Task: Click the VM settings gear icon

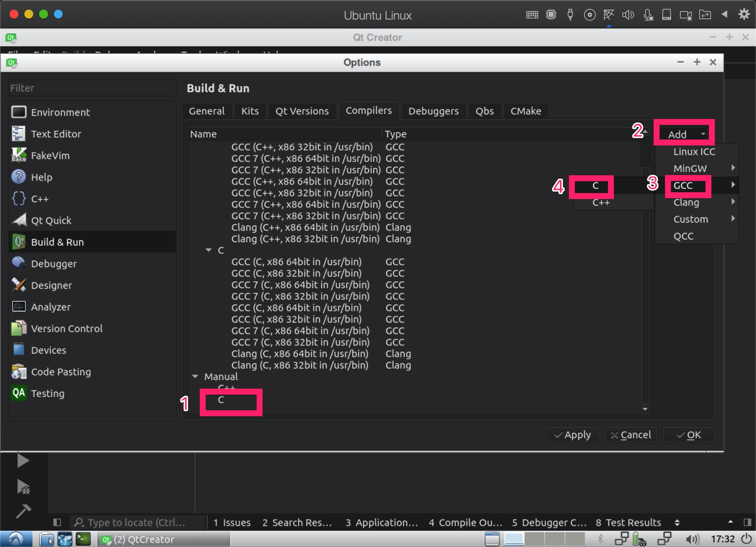Action: coord(744,14)
